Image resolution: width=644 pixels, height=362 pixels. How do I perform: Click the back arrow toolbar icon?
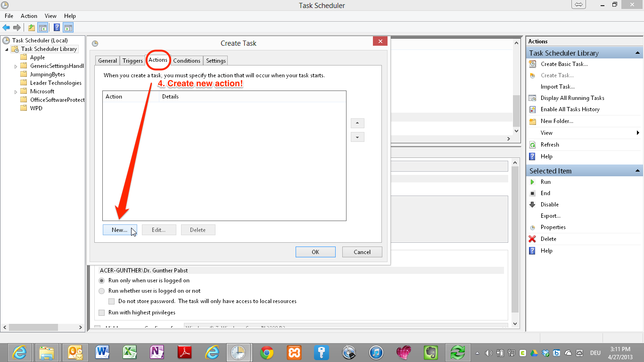click(x=6, y=28)
